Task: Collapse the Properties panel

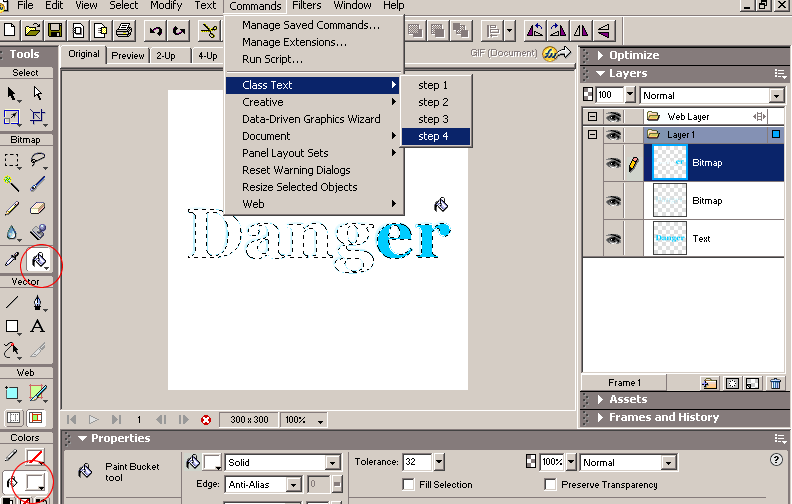Action: [82, 438]
